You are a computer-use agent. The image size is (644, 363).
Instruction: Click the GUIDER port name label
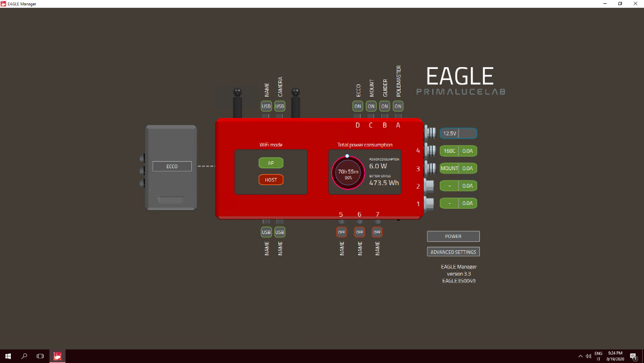click(385, 88)
